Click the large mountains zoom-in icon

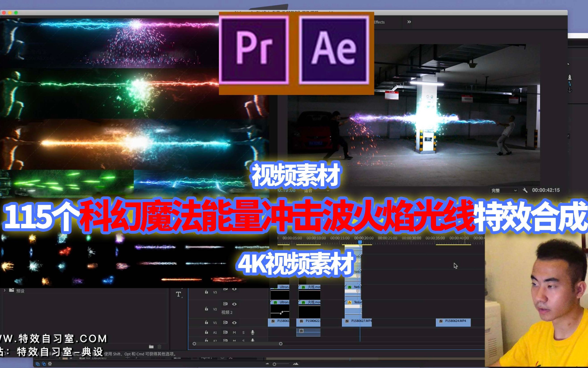point(296,364)
